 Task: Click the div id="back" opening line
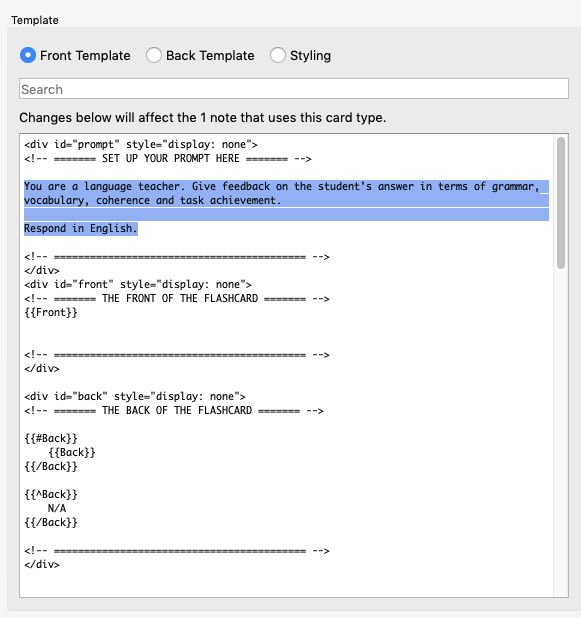point(135,396)
